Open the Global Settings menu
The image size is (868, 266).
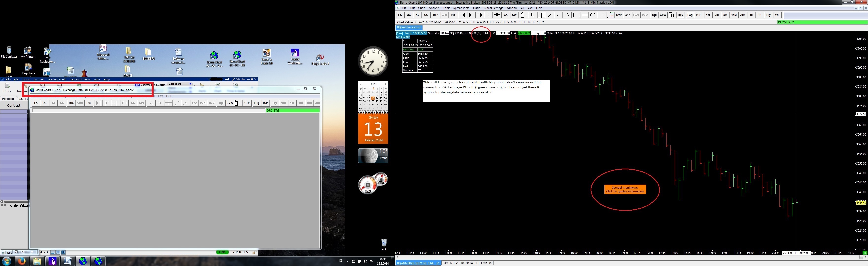pos(493,8)
